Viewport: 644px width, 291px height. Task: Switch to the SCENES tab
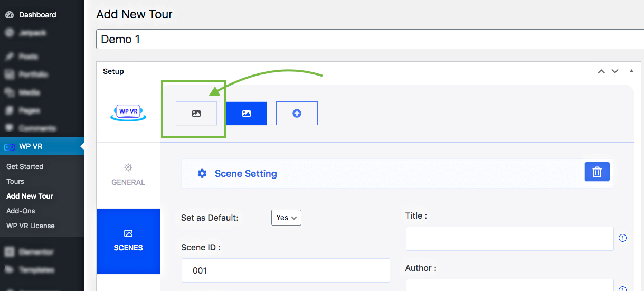point(128,241)
